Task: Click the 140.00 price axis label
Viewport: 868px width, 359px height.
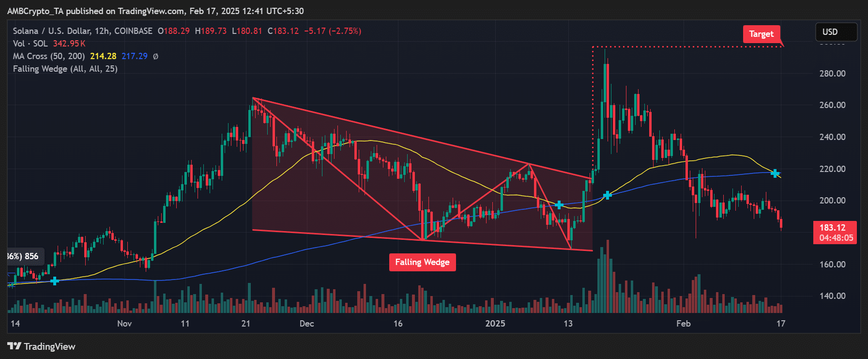Action: click(832, 296)
